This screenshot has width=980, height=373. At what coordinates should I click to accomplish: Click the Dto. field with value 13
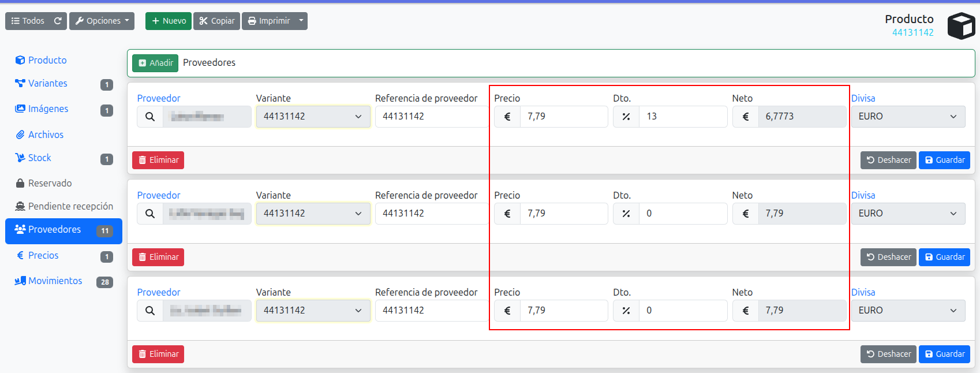tap(682, 117)
